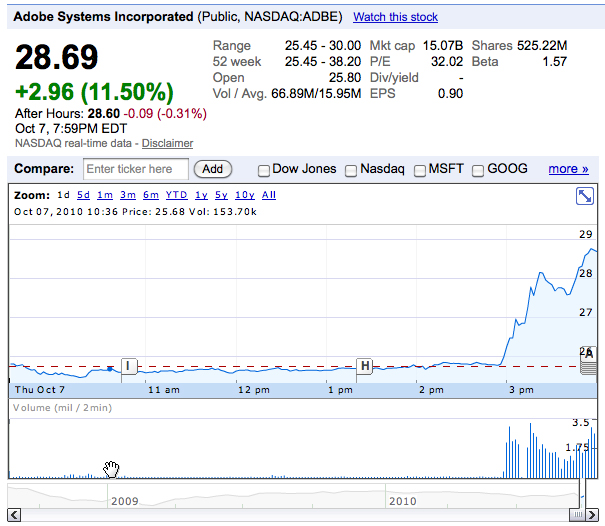605x526 pixels.
Task: Click the Open value 25.80
Action: click(345, 78)
